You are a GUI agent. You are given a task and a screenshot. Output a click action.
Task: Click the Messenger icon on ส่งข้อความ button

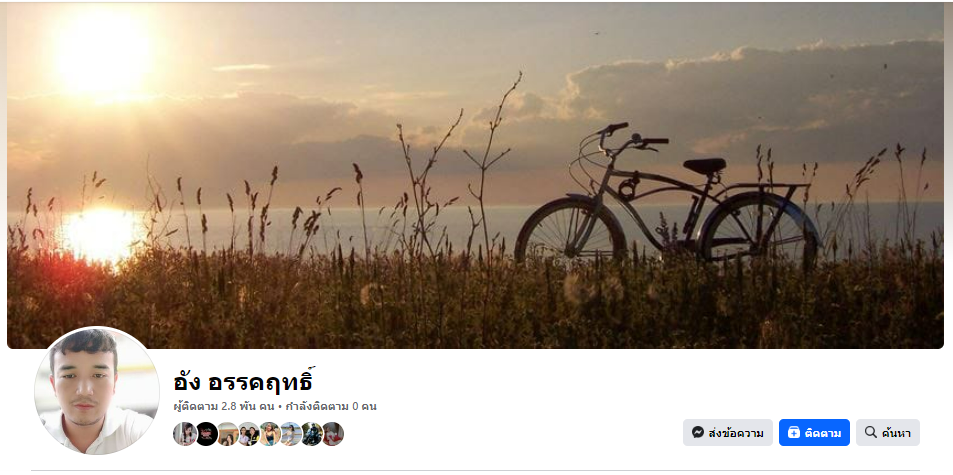coord(698,432)
